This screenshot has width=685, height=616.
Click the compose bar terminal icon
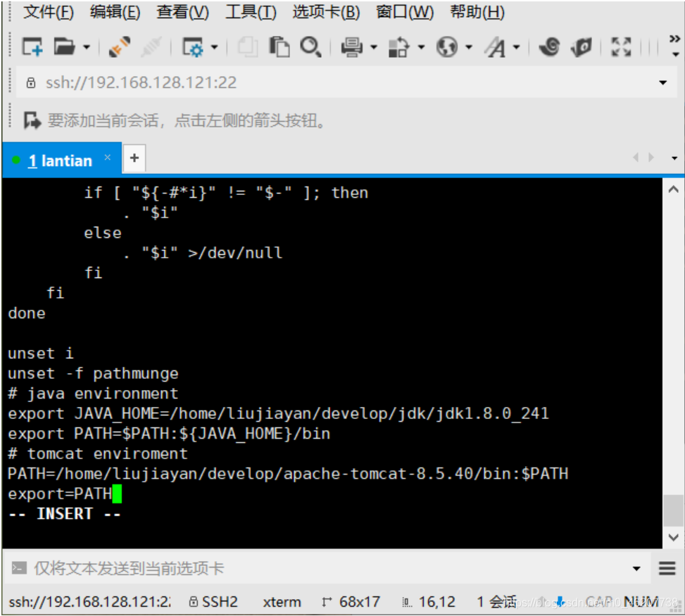19,568
